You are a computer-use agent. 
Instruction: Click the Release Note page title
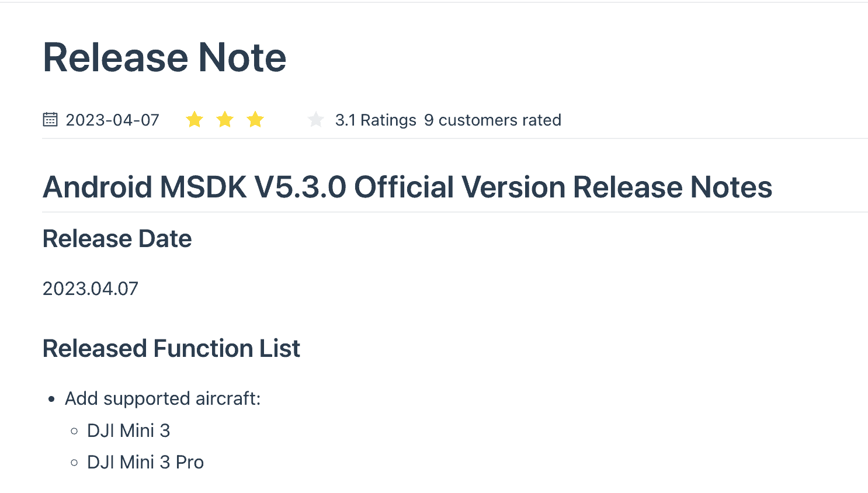tap(165, 57)
